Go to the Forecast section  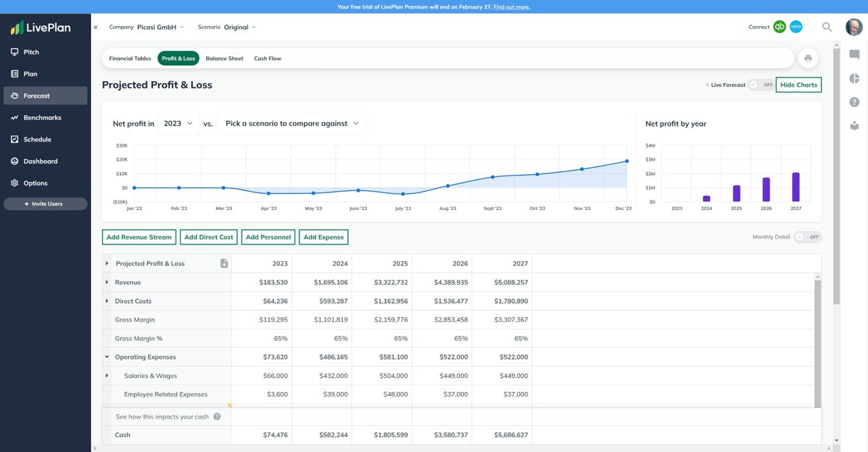coord(46,95)
